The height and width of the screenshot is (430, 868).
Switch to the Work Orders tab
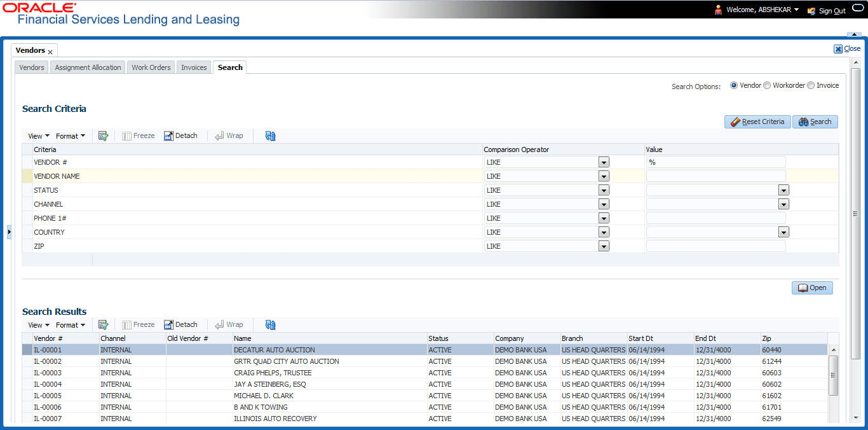pos(151,67)
